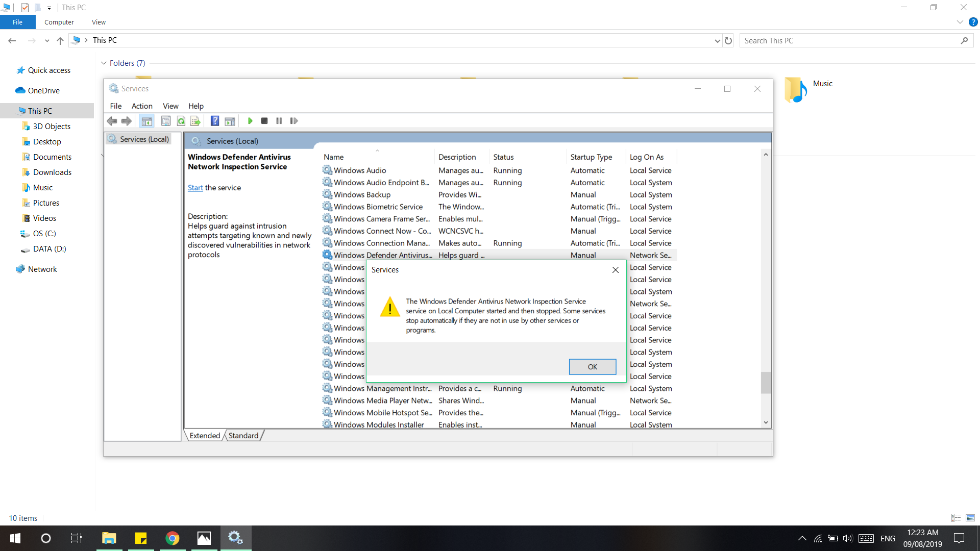Click the Start the service link
This screenshot has height=551, width=980.
195,188
